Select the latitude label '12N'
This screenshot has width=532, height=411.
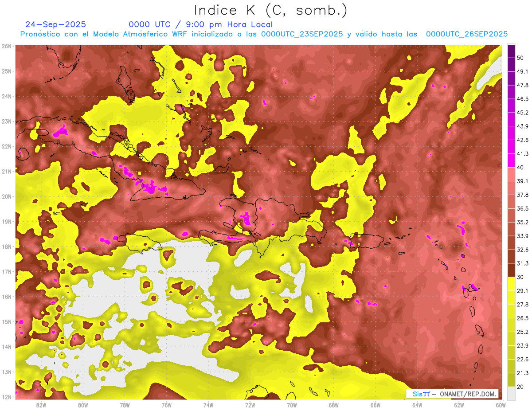click(7, 397)
